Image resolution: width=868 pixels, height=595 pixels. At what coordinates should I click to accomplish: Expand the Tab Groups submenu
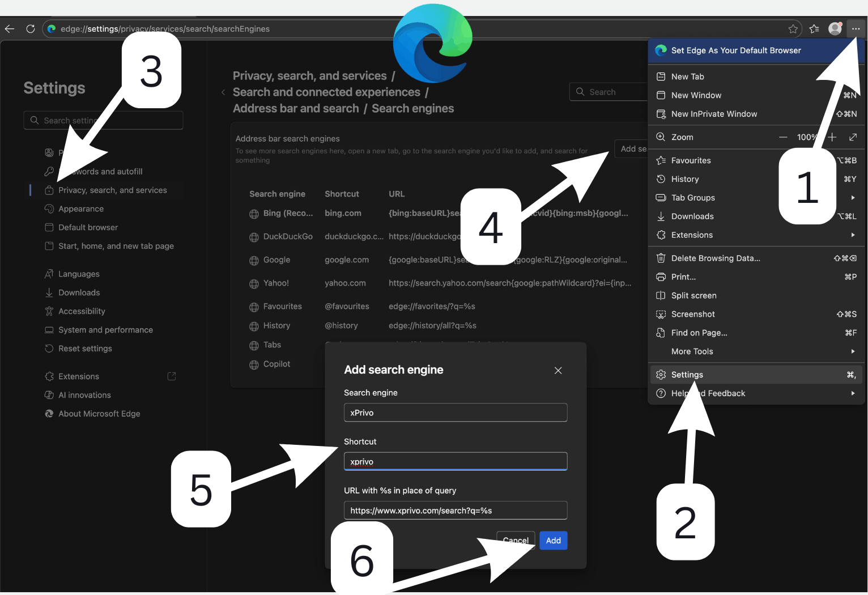(756, 198)
